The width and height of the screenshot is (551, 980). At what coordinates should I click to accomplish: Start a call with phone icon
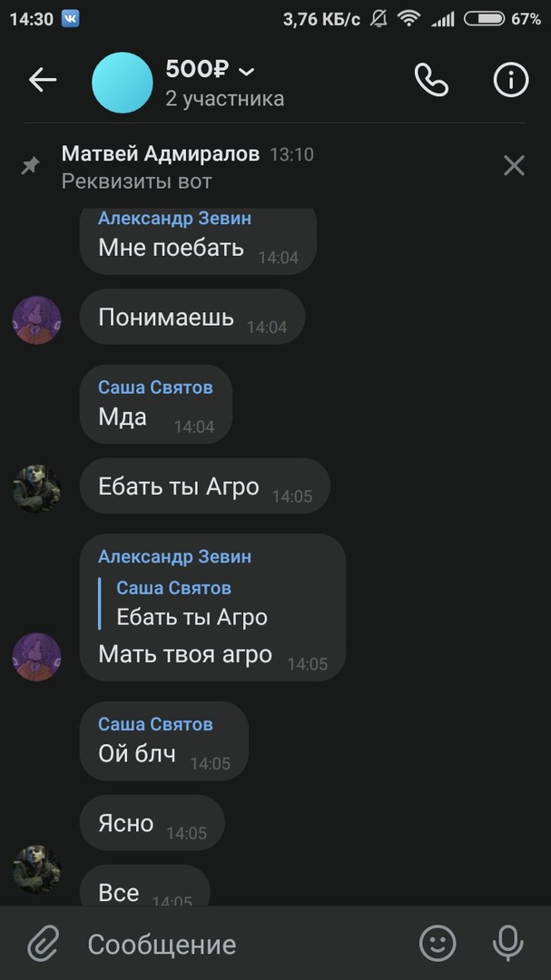[x=431, y=80]
